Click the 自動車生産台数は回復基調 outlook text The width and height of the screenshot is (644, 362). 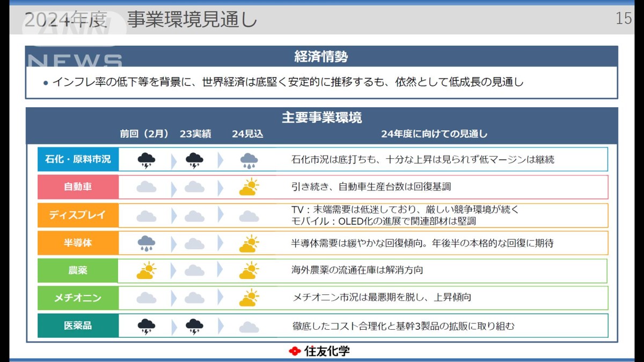[371, 187]
